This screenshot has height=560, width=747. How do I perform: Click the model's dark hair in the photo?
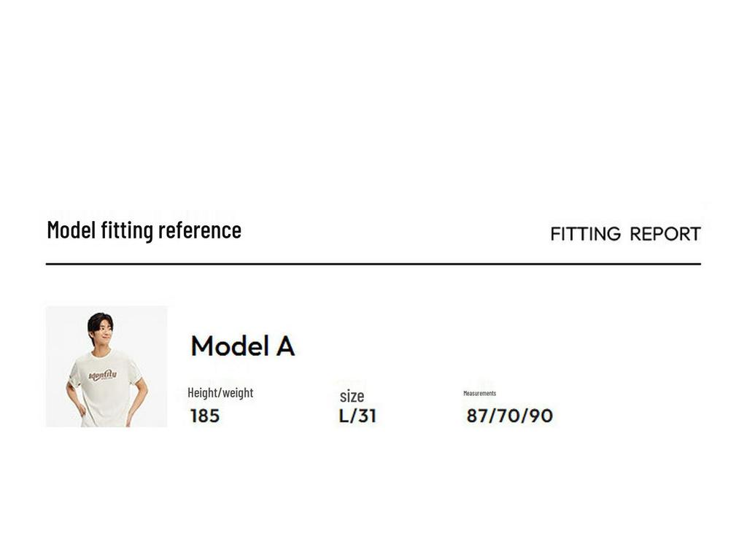click(100, 320)
